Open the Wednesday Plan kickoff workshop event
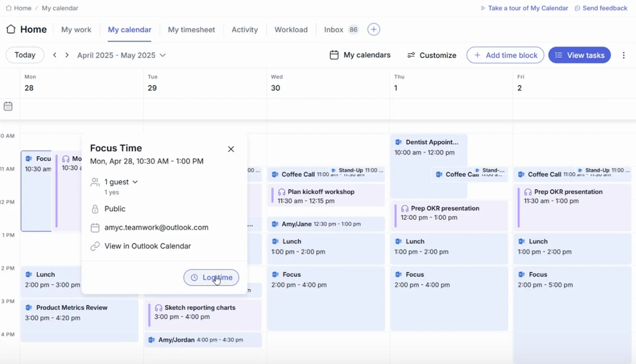 [x=326, y=196]
